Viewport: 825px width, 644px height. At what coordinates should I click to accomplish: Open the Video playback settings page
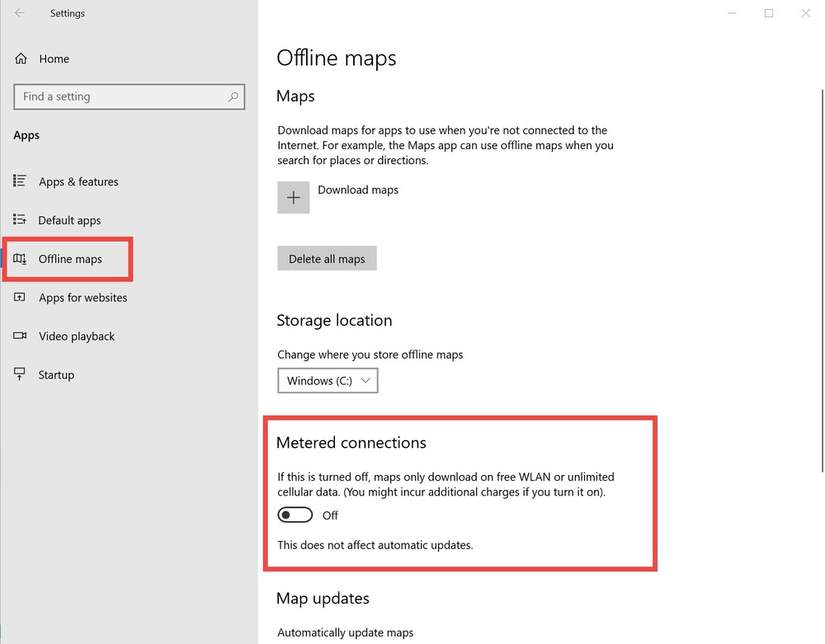(x=77, y=336)
